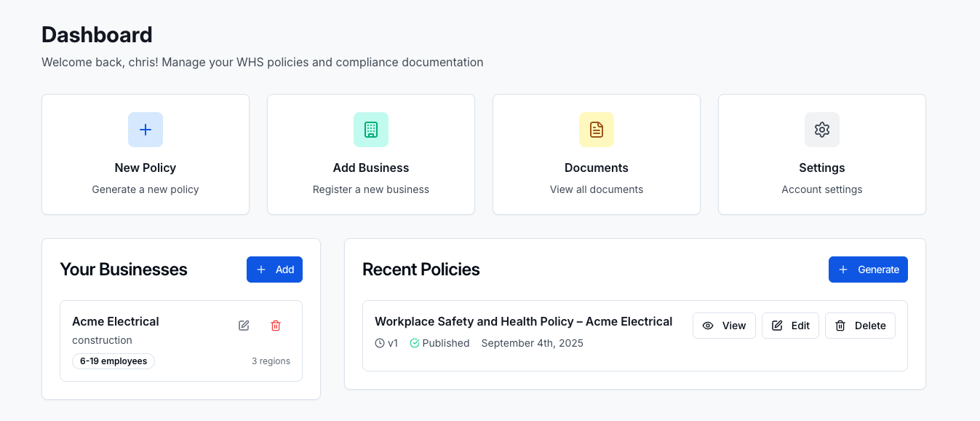Click the 6-19 employees badge
The height and width of the screenshot is (421, 980).
(113, 361)
